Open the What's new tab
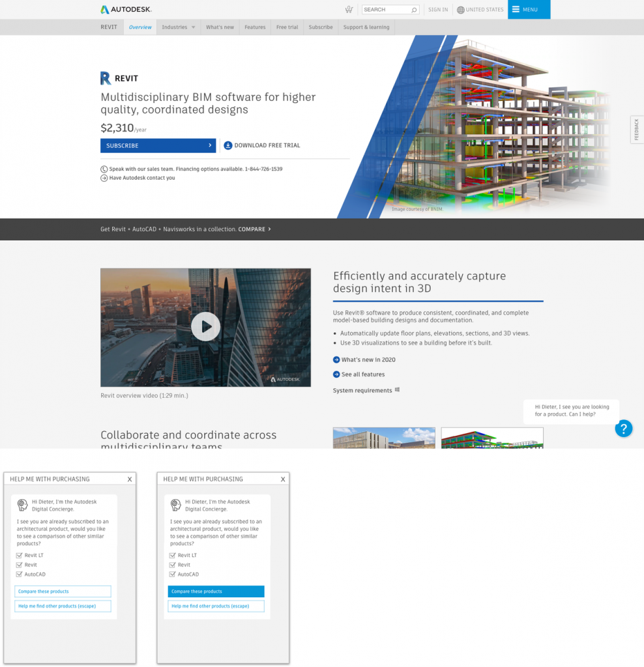Viewport: 644px width, 667px height. pos(220,27)
